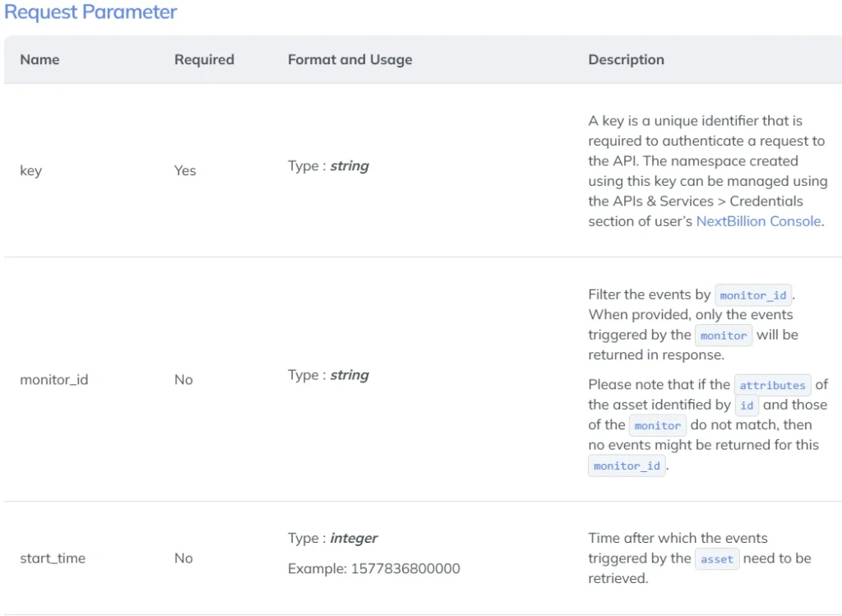Screen dimensions: 842x616
Task: Click monitor_id code tag ending the description
Action: (x=627, y=465)
